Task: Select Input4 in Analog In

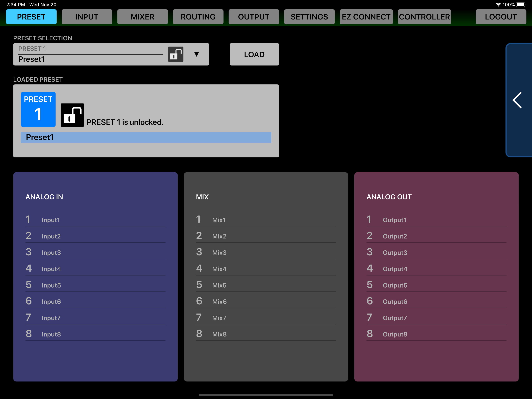Action: click(x=95, y=269)
